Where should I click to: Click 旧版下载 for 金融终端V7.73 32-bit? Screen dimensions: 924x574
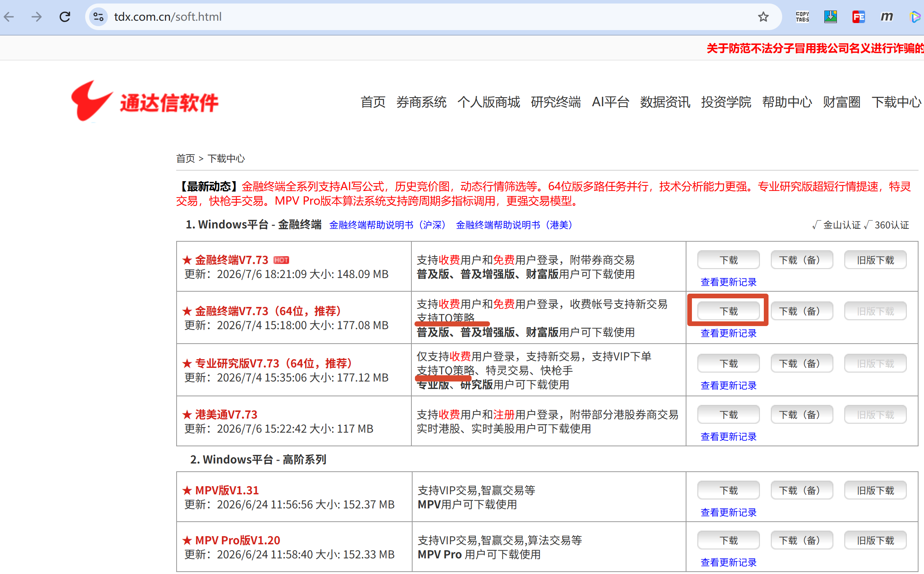click(876, 260)
